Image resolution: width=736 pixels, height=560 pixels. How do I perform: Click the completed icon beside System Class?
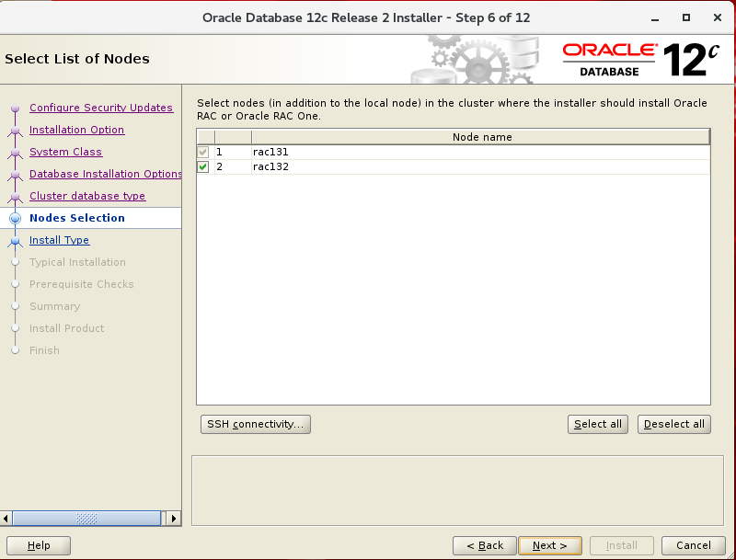(x=15, y=152)
